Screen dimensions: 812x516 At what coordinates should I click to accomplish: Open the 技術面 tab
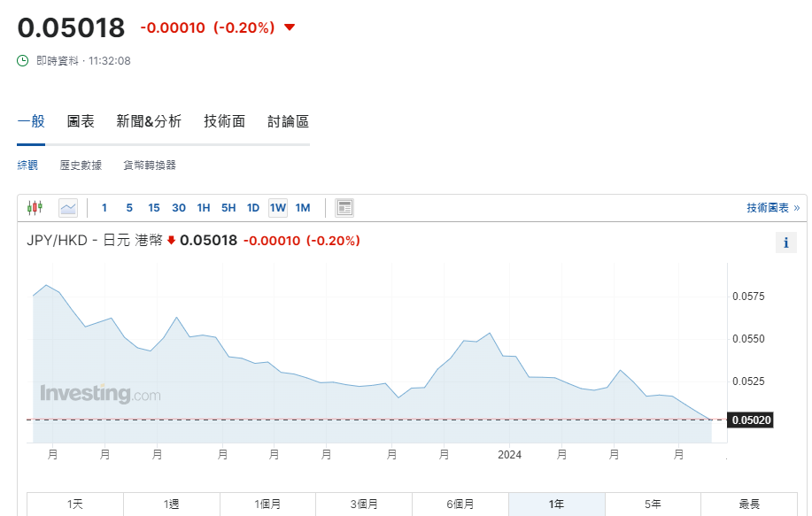(x=224, y=121)
